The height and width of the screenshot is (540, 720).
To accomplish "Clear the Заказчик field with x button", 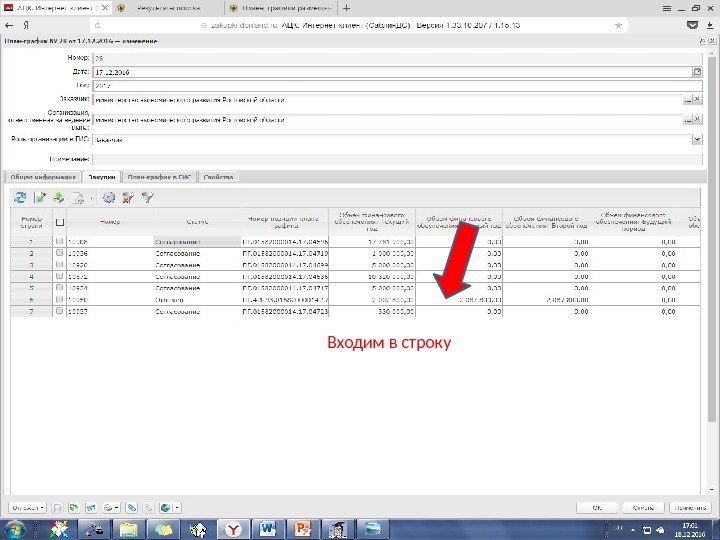I will tap(697, 99).
